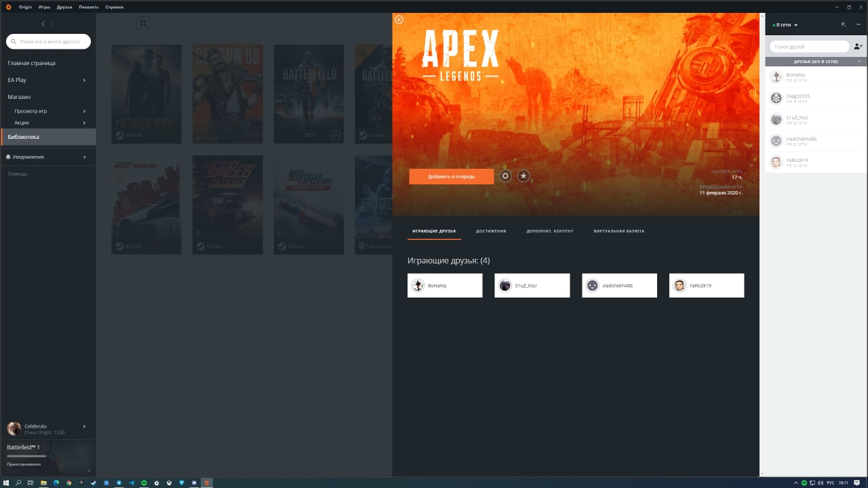Expand the Battlefield 1 download queue

click(89, 470)
